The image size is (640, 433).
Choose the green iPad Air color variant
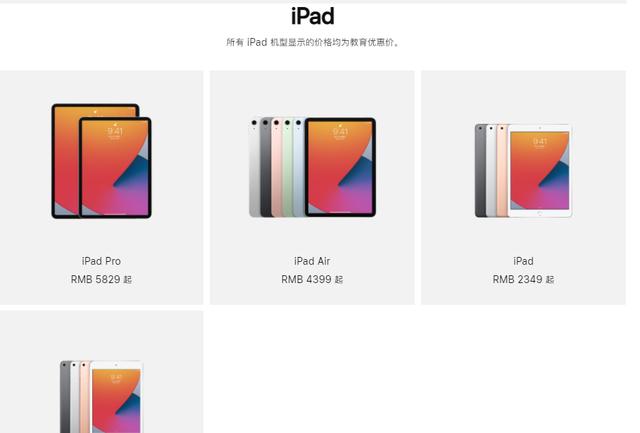coord(288,167)
